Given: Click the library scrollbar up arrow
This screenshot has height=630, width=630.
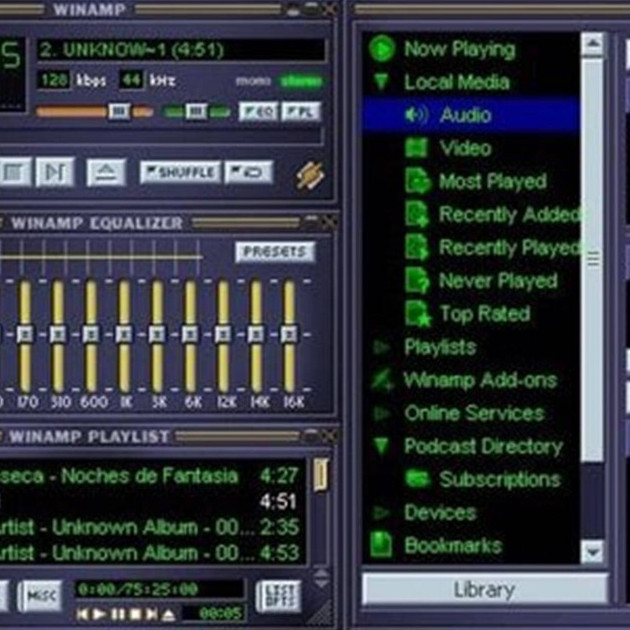Looking at the screenshot, I should point(593,45).
